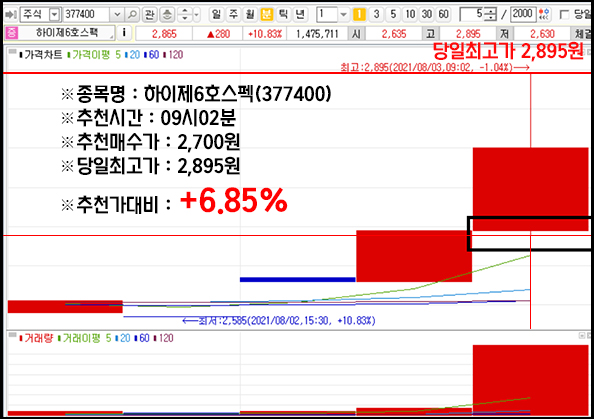
Task: Click the 2000 bar count input field
Action: coord(523,15)
